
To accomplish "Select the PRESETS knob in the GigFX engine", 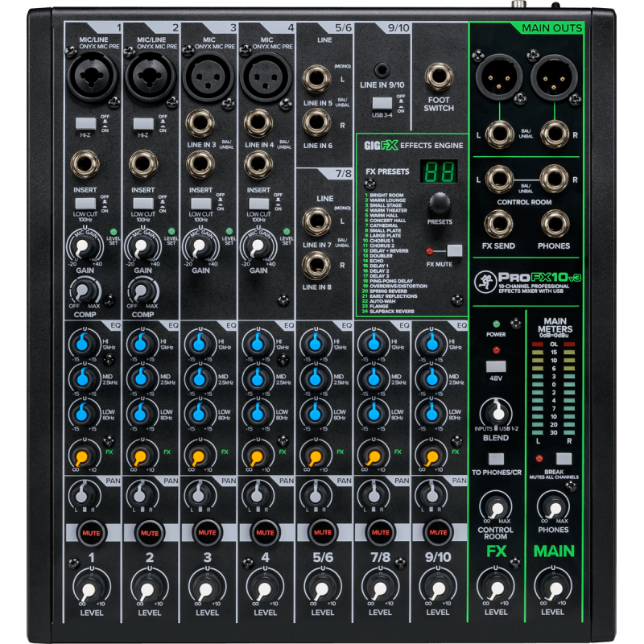I will pos(438,203).
